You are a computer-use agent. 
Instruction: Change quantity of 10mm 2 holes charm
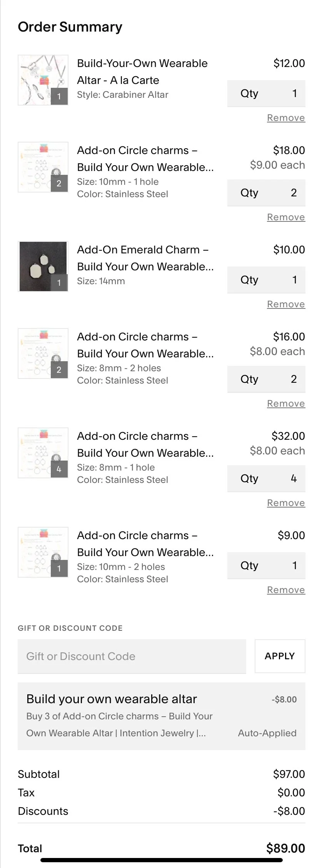[266, 566]
